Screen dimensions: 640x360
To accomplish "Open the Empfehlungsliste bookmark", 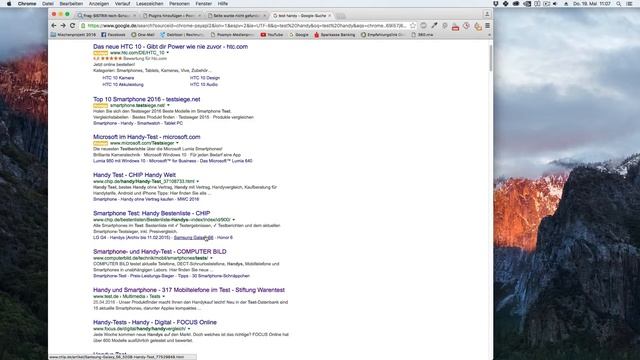I will pos(383,35).
